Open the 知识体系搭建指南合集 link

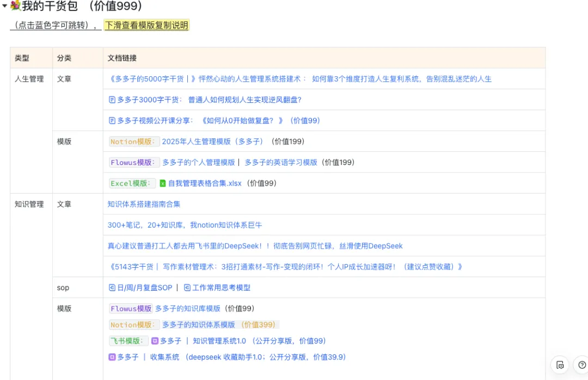pos(144,204)
